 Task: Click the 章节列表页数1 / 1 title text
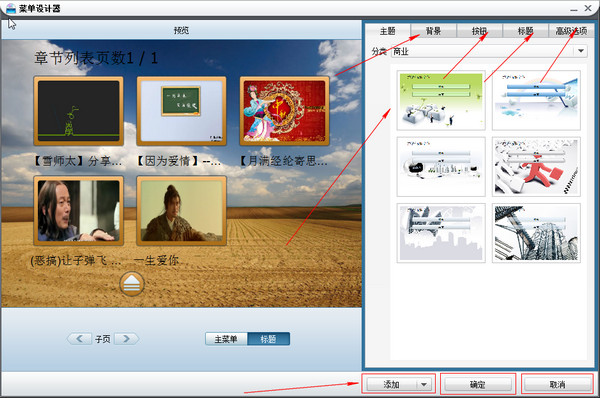[96, 58]
